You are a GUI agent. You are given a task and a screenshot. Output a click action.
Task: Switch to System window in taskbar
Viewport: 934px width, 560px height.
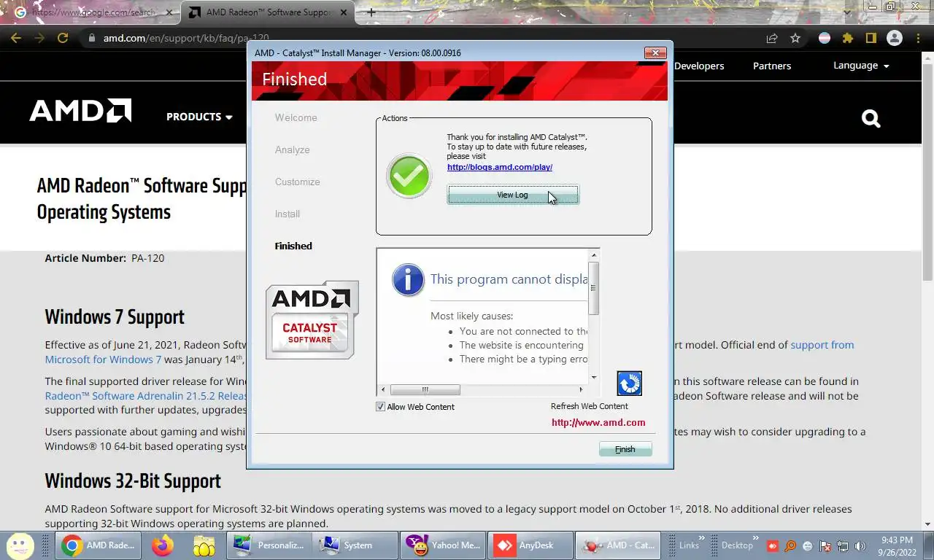point(357,545)
